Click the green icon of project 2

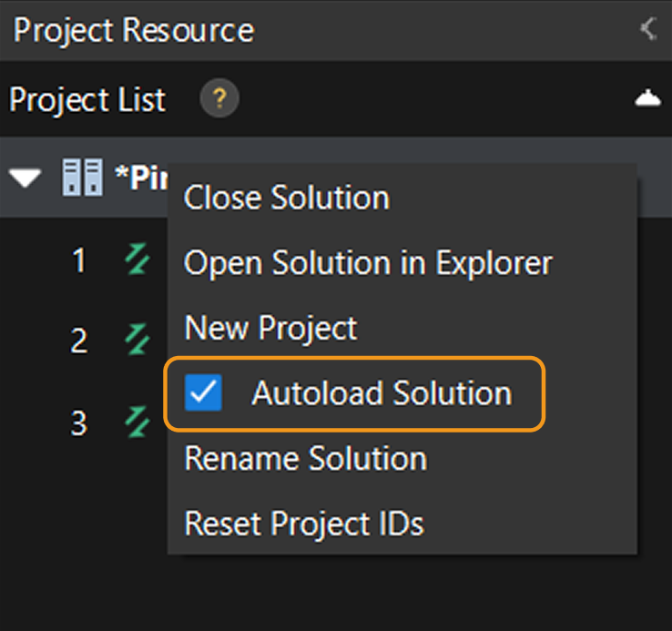[137, 340]
